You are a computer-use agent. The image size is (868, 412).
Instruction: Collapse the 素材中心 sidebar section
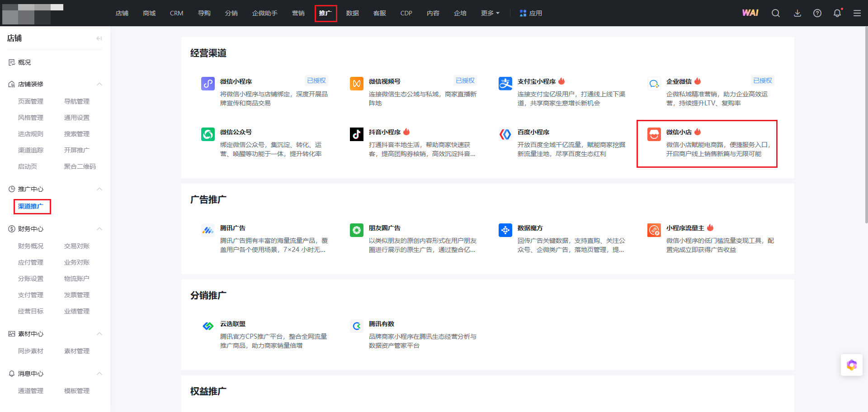coord(99,334)
